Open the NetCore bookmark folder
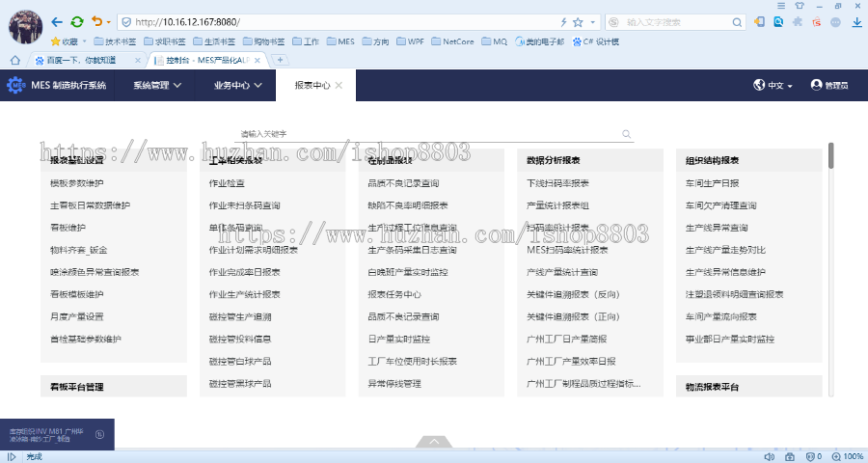The image size is (868, 463). pyautogui.click(x=452, y=41)
